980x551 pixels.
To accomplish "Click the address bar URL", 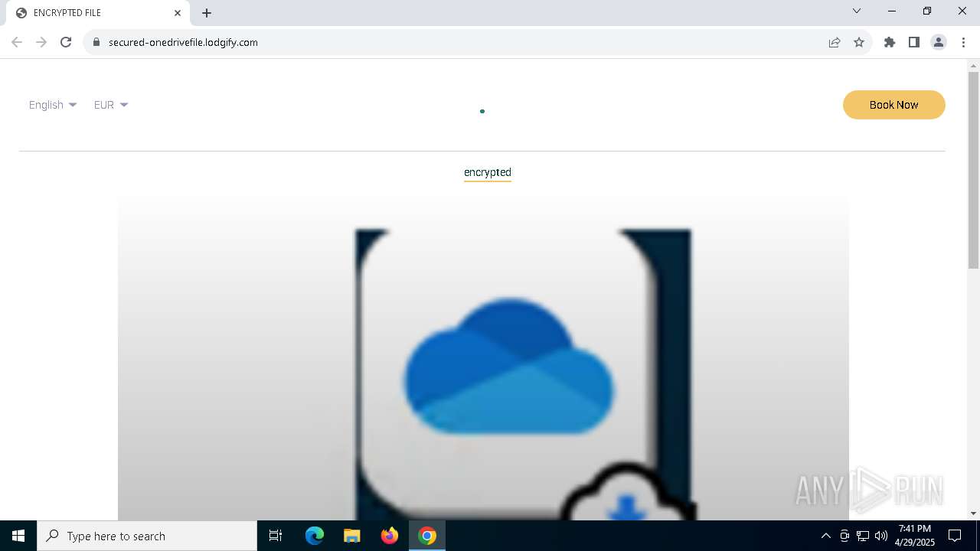I will click(183, 42).
